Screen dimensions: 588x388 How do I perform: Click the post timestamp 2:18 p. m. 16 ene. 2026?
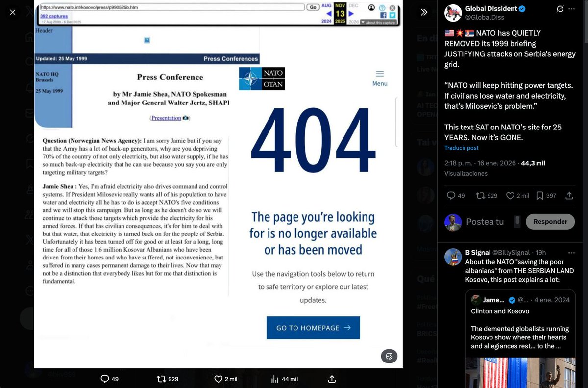click(480, 163)
